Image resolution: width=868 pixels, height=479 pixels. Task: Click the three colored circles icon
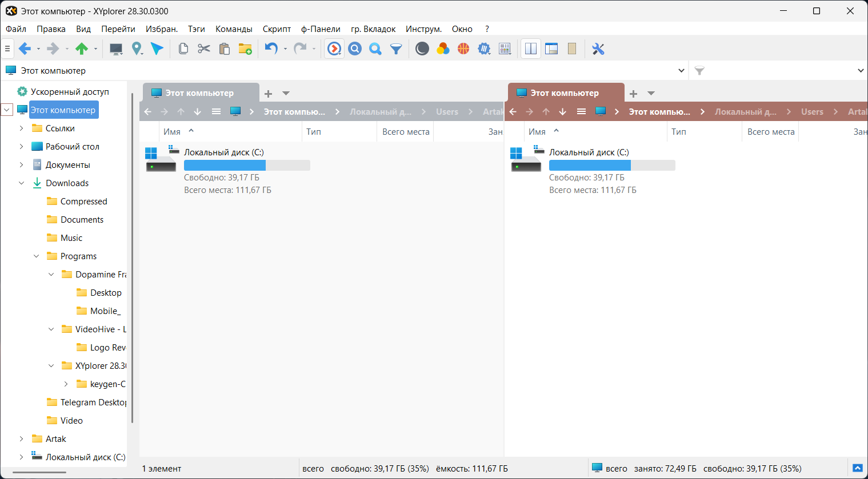[443, 49]
